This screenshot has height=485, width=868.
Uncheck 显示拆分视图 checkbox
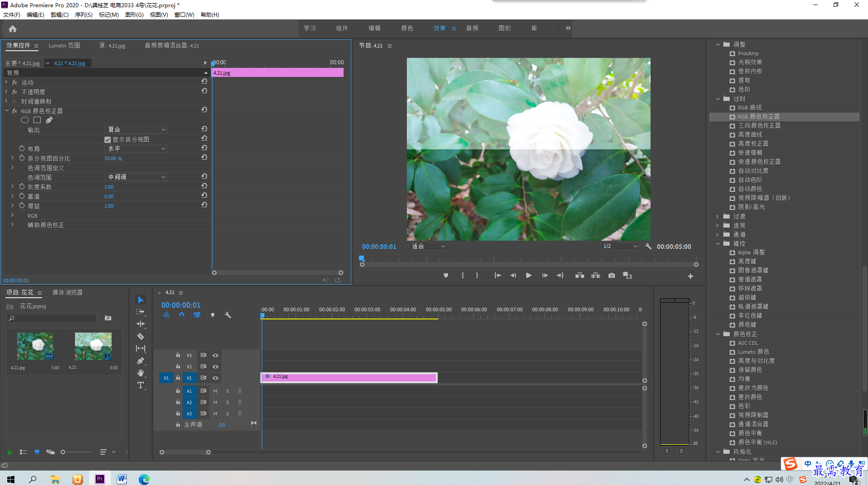coord(108,140)
